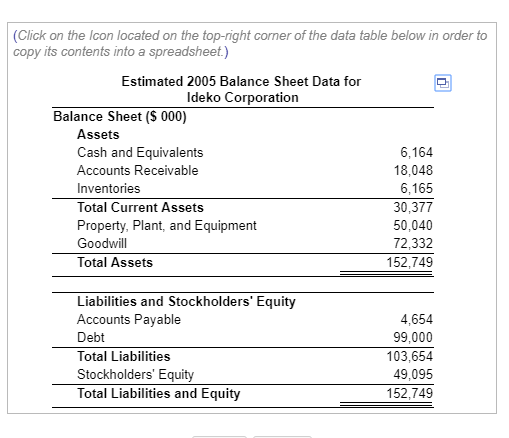This screenshot has width=509, height=438.
Task: Click the 49,095 equity value
Action: click(413, 374)
